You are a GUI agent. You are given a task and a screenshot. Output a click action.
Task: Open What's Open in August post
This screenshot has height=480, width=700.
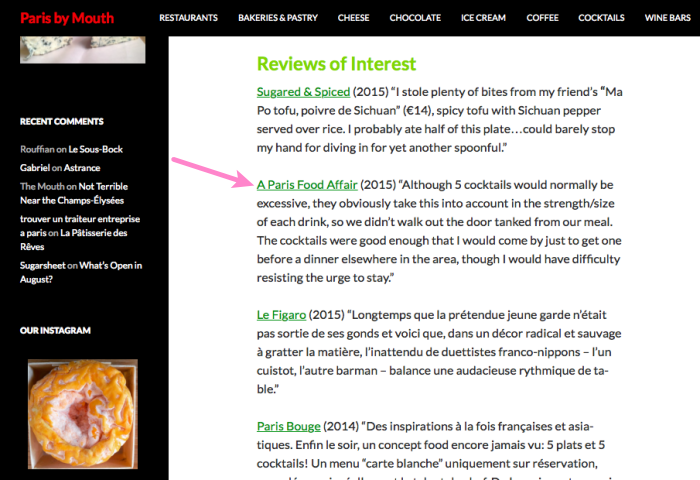[81, 272]
